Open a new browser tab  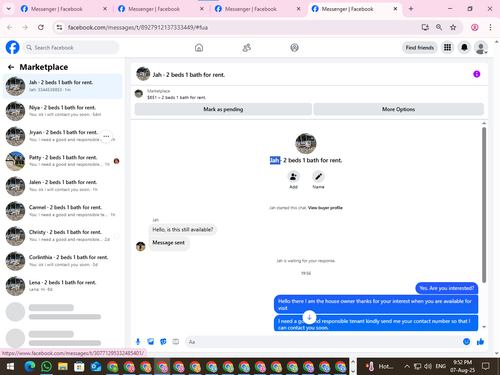pos(411,9)
